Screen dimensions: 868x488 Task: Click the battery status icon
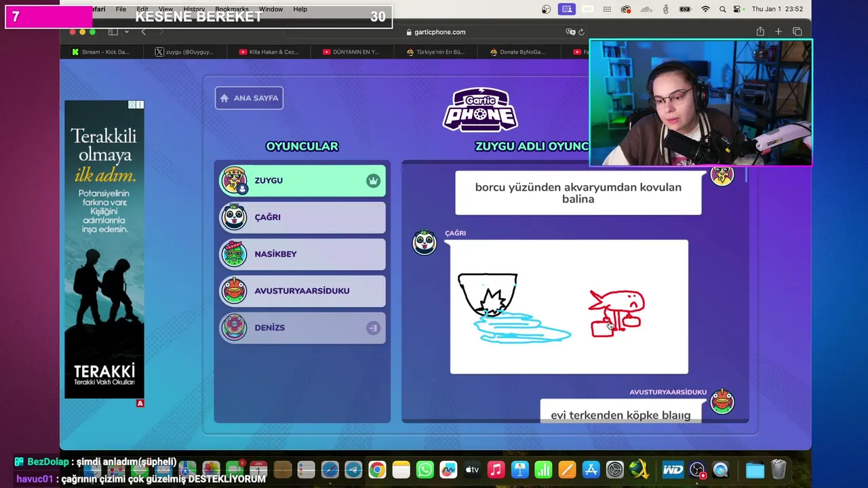(x=685, y=9)
